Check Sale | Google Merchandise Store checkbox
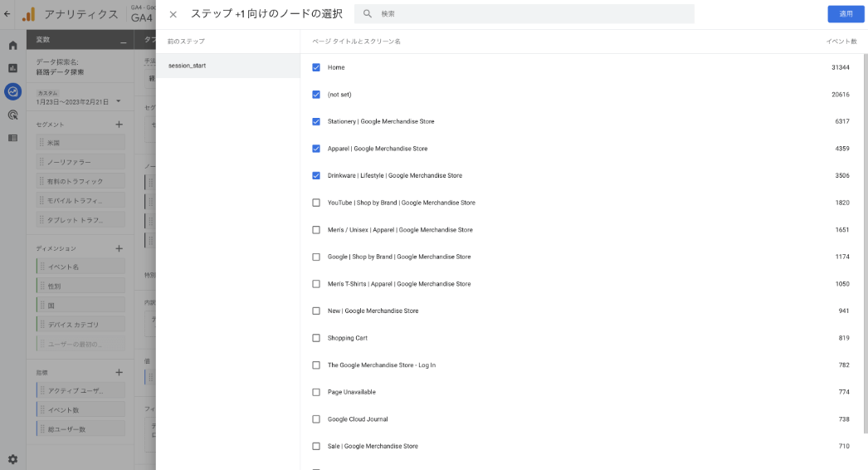868x470 pixels. [x=316, y=446]
